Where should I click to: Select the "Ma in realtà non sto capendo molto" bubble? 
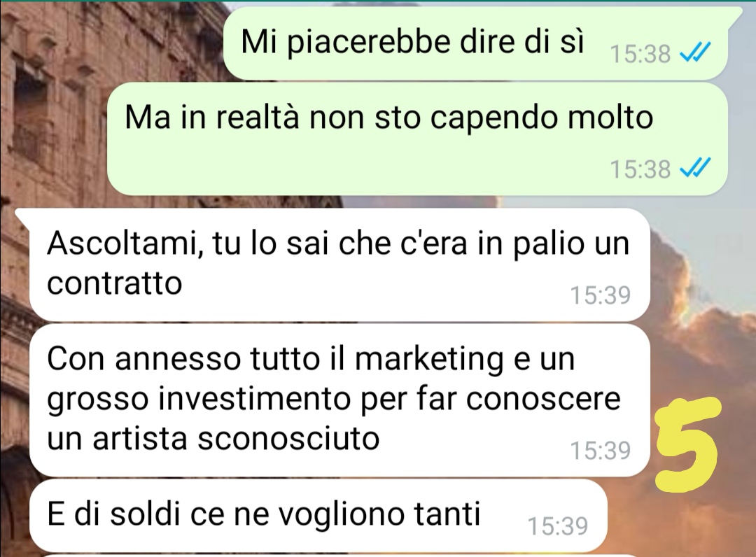[417, 139]
